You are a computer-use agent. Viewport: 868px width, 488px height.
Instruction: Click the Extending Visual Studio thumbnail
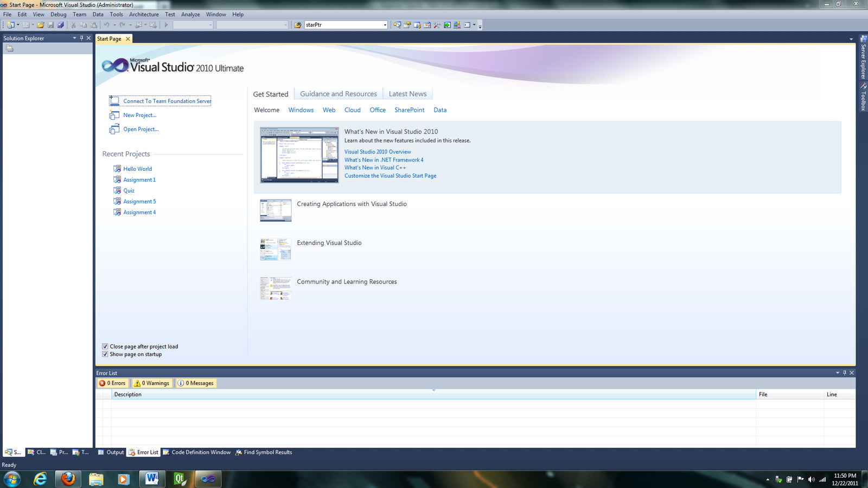[276, 249]
